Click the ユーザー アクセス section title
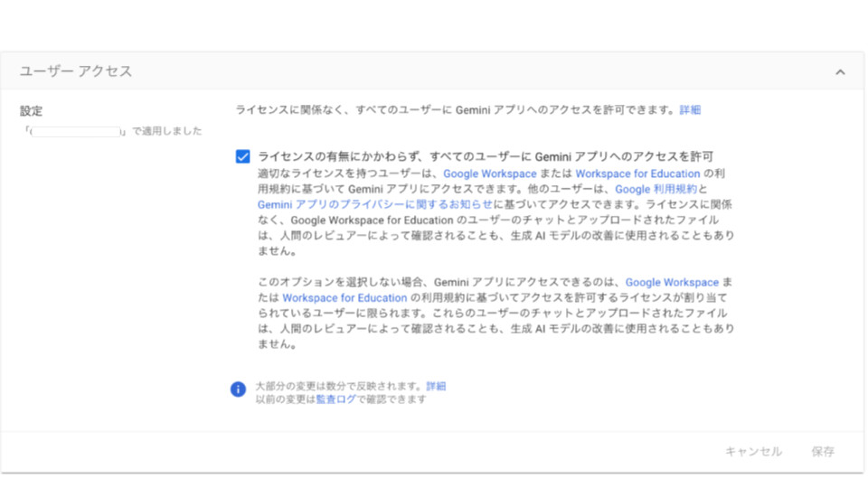 pos(76,71)
